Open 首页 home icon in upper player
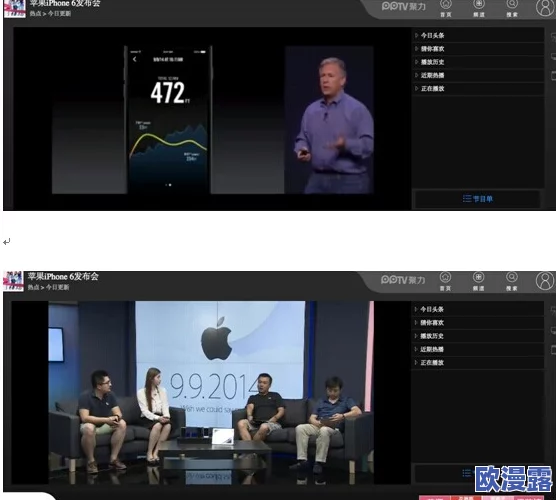Viewport: 556px width, 500px height. [446, 8]
